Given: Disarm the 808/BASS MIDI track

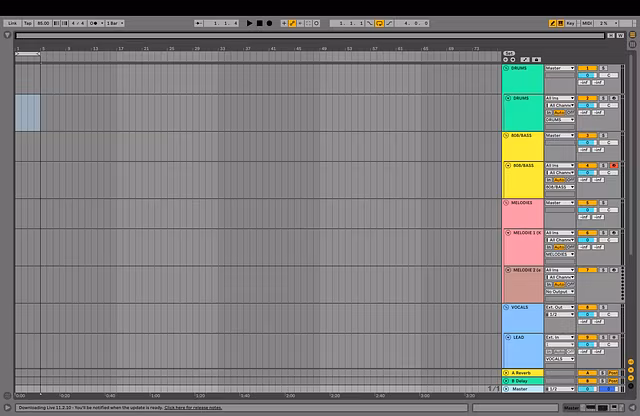Looking at the screenshot, I should tap(613, 165).
